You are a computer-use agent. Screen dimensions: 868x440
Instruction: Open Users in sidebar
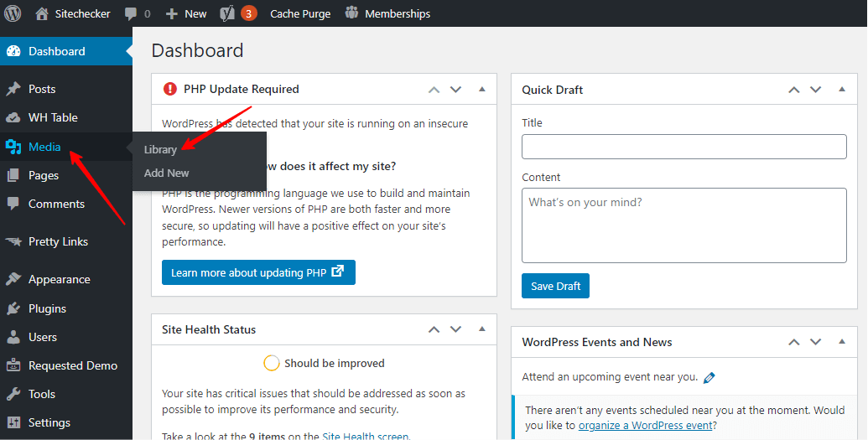[66, 337]
